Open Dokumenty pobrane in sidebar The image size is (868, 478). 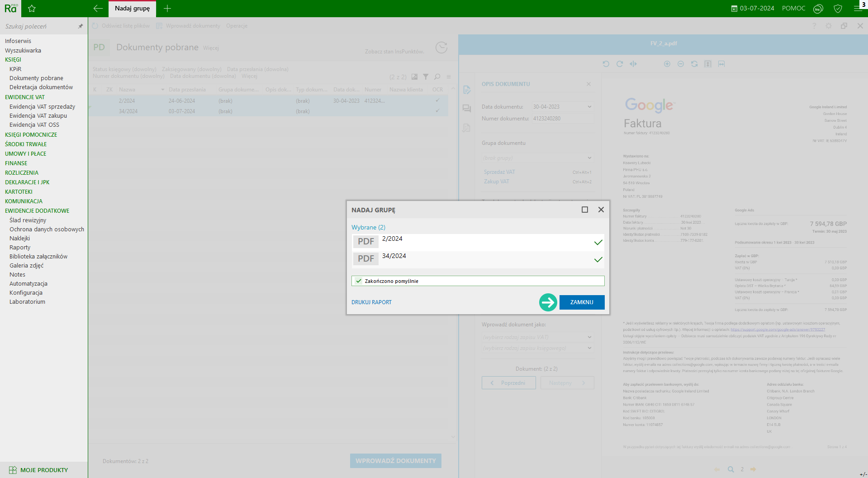tap(36, 78)
